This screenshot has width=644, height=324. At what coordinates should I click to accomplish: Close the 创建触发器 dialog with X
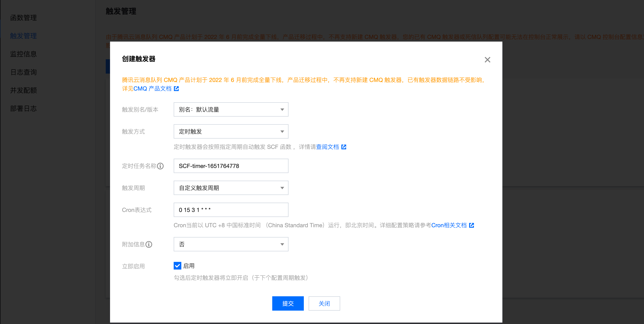[487, 60]
